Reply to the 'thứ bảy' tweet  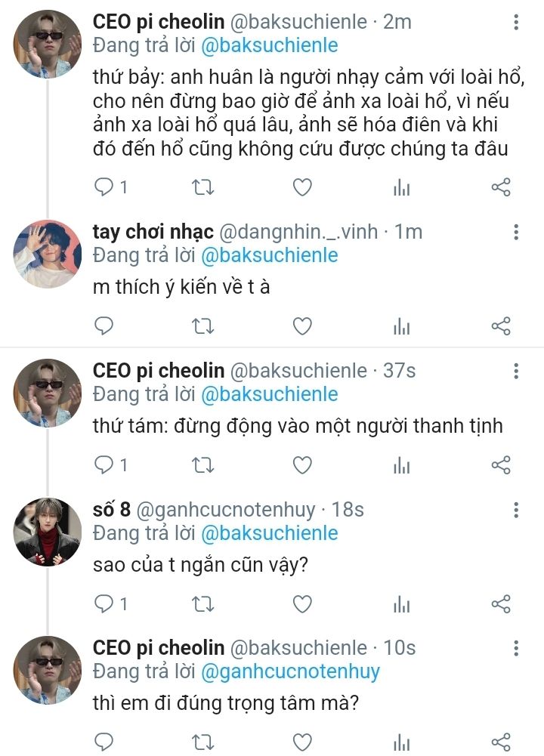(x=104, y=187)
